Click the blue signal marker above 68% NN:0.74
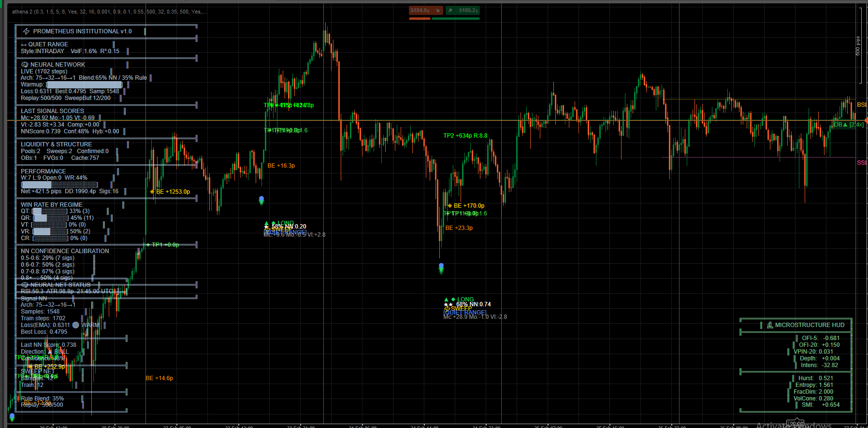The image size is (868, 428). pos(441,266)
